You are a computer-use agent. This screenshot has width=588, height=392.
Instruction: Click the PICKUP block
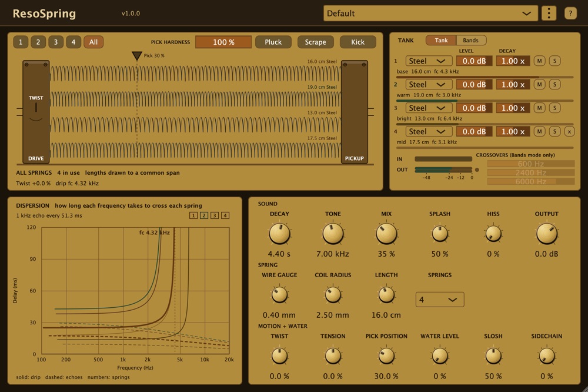(x=355, y=112)
